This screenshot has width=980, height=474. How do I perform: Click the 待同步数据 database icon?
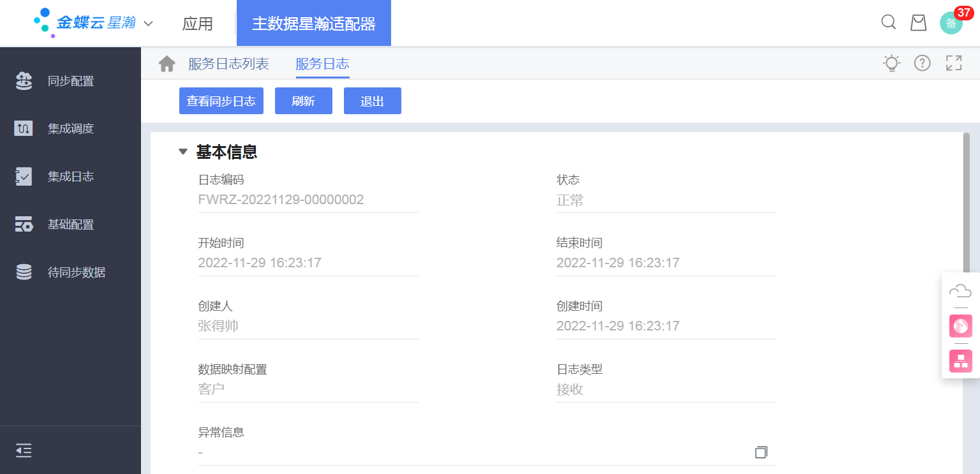(24, 272)
